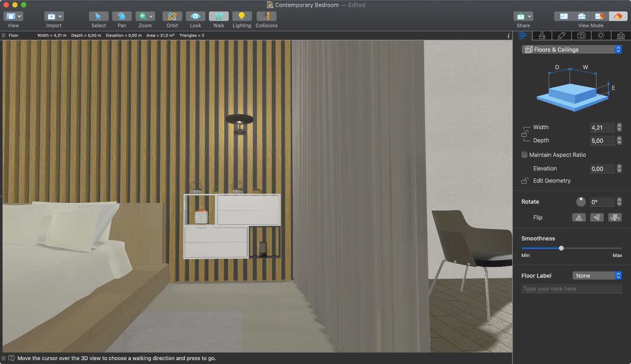Open the Camera inspector tab
This screenshot has width=631, height=364.
coord(582,35)
